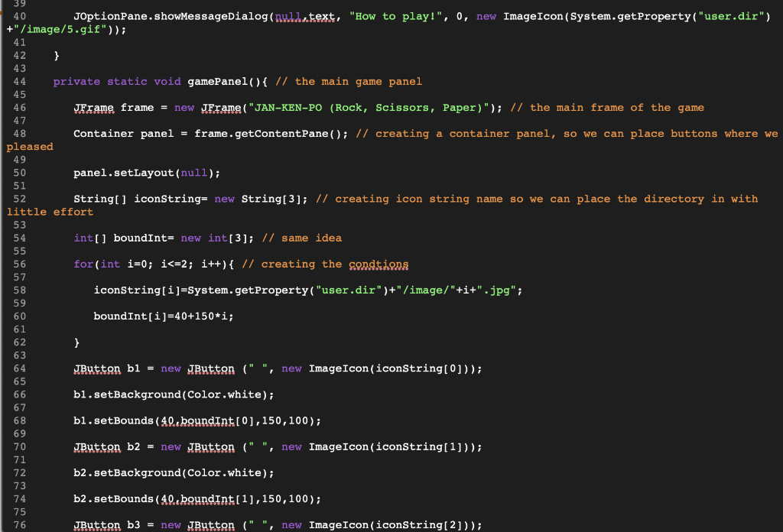Viewport: 783px width, 532px height.
Task: Click "JButton b2" declaration on line 70
Action: 107,446
